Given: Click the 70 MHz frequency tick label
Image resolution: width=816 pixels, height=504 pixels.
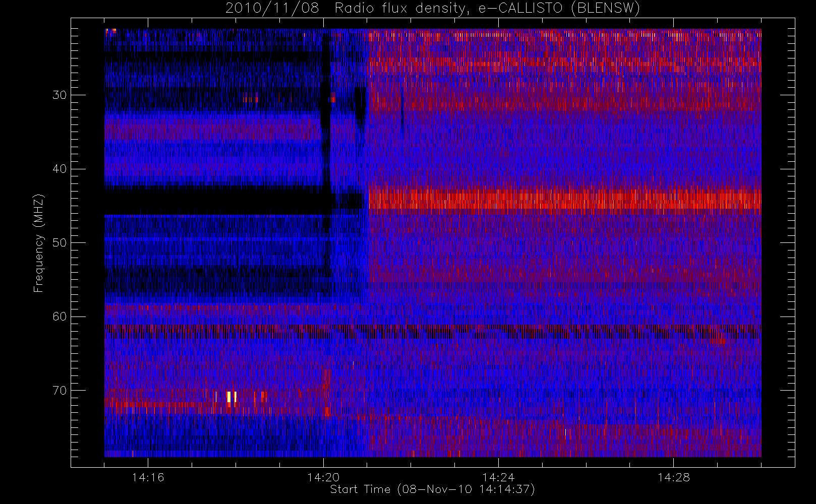Looking at the screenshot, I should click(x=60, y=391).
